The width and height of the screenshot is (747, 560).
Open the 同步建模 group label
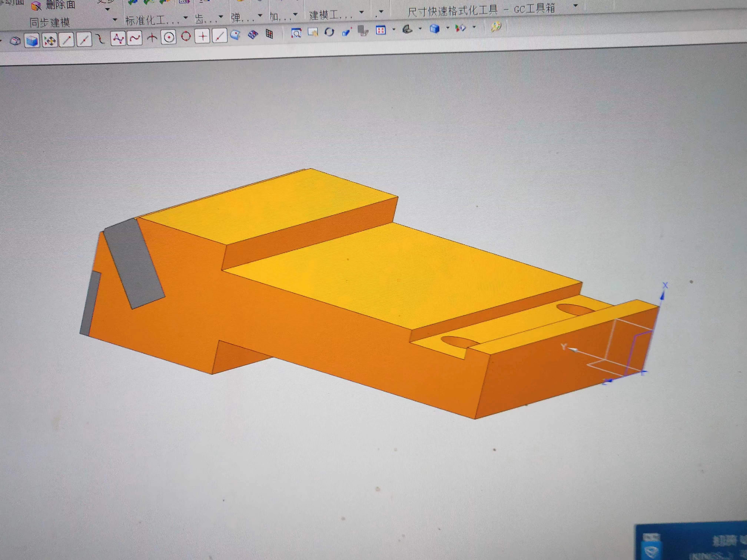[50, 23]
